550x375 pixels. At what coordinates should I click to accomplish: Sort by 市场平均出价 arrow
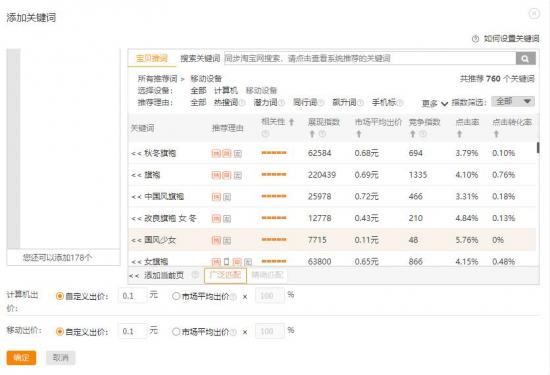click(358, 134)
